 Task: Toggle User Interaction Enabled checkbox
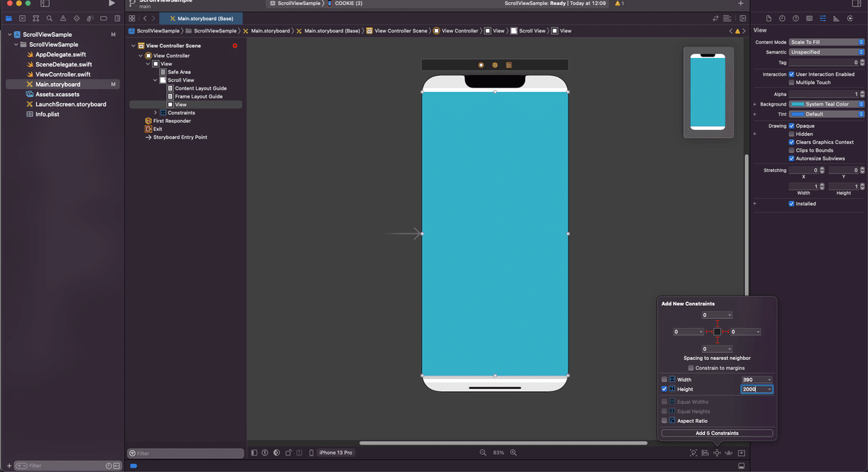point(791,74)
